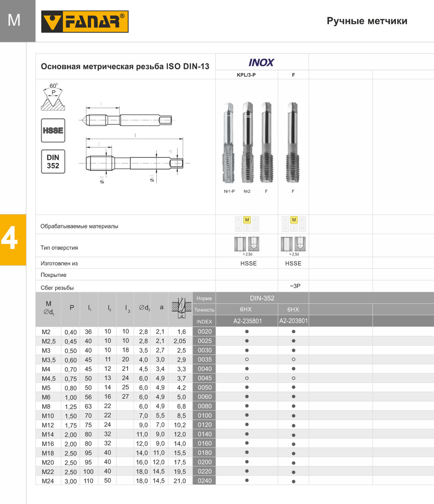Select hollow circle for M4,5 under A2-203801
434x504 pixels.
point(293,378)
